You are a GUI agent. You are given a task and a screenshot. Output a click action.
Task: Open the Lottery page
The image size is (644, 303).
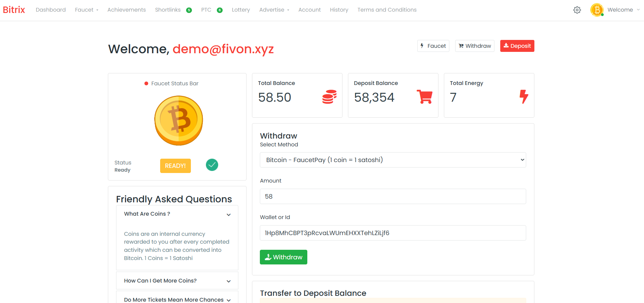(241, 10)
